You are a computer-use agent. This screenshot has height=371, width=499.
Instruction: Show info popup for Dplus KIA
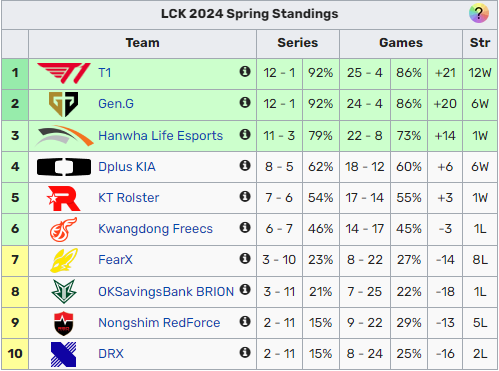click(x=245, y=165)
